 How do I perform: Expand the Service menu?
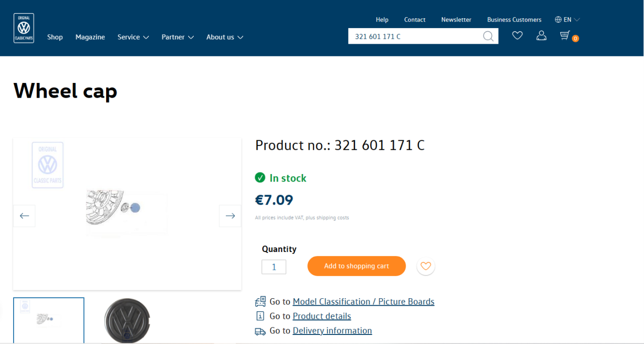pyautogui.click(x=133, y=37)
